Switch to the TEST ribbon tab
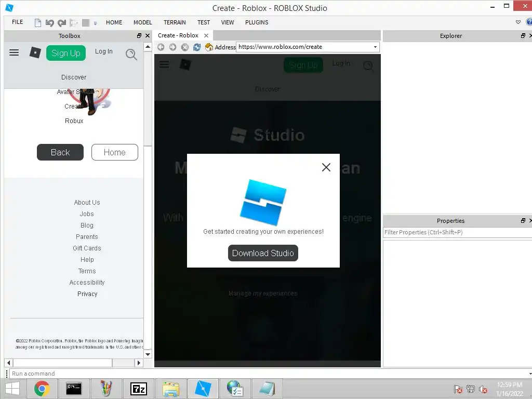 click(204, 22)
